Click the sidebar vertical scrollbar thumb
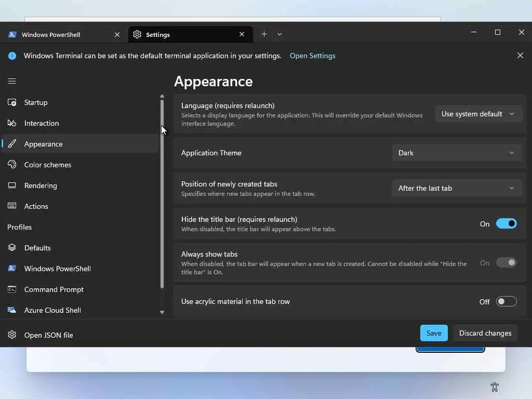 pos(162,194)
